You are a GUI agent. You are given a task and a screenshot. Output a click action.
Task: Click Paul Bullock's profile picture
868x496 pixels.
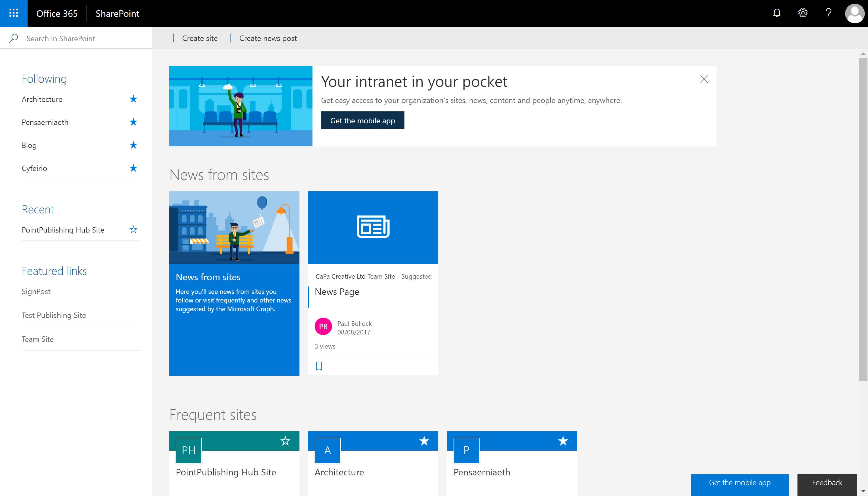coord(323,326)
